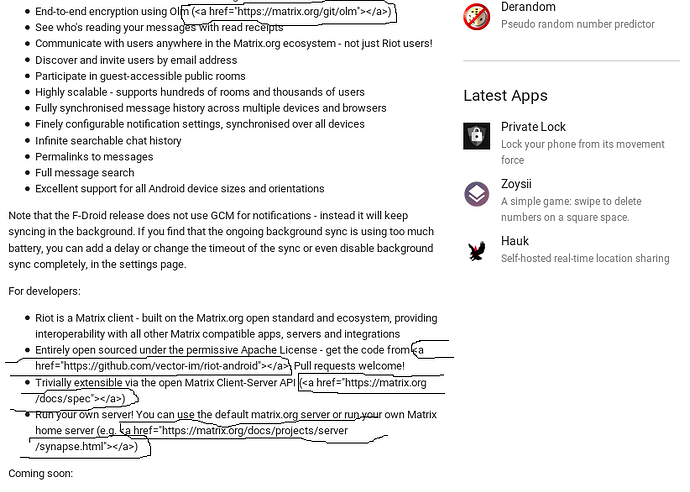Click 'Pseudo random number predictor' description
The height and width of the screenshot is (492, 690).
[x=578, y=24]
